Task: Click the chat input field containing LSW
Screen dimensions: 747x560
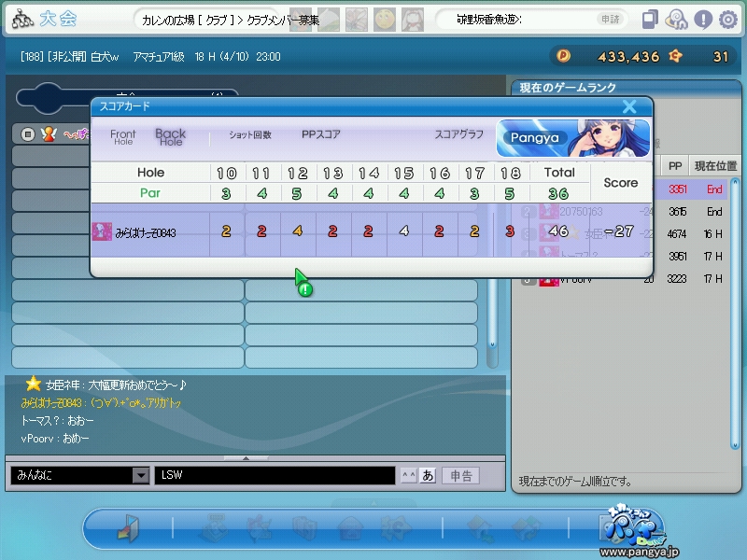Action: coord(275,475)
